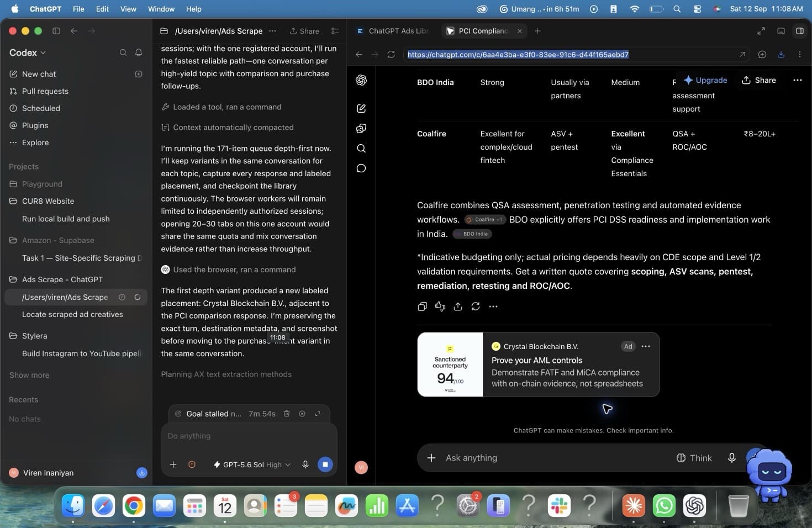
Task: Open the Locate scraped ad creatives chat
Action: (72, 314)
